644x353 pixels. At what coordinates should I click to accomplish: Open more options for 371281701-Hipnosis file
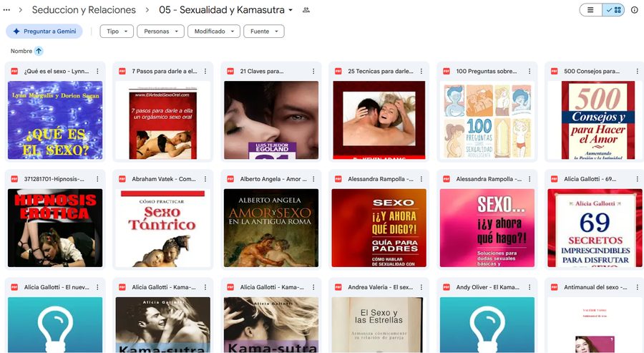coord(97,179)
